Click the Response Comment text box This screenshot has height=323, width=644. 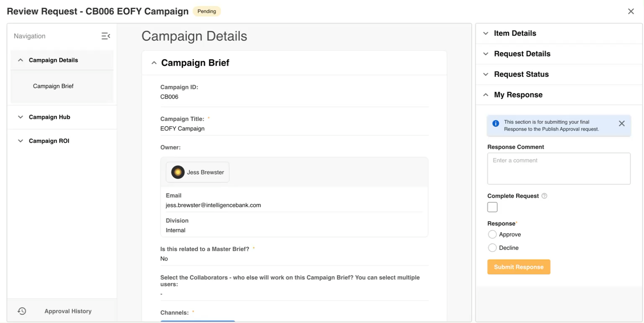[x=559, y=169]
